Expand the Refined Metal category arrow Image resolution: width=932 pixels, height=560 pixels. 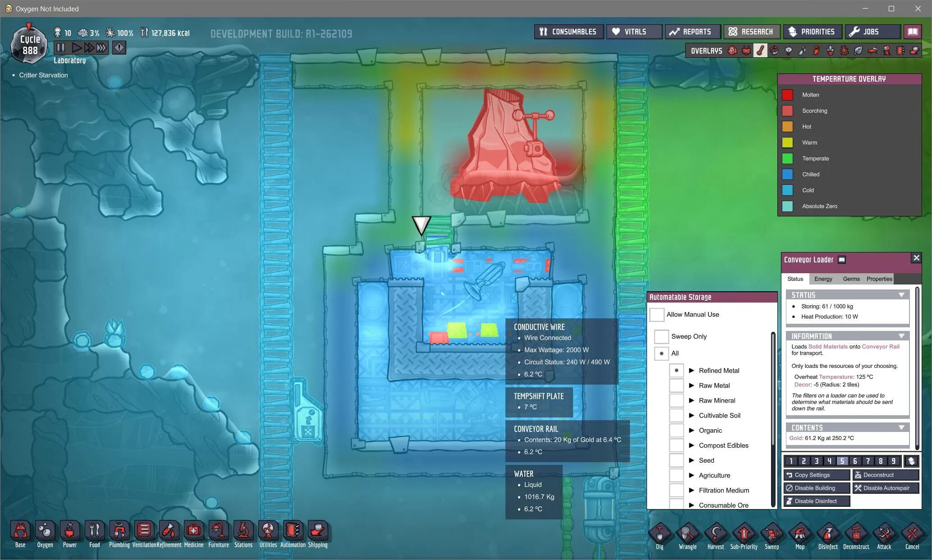[691, 371]
